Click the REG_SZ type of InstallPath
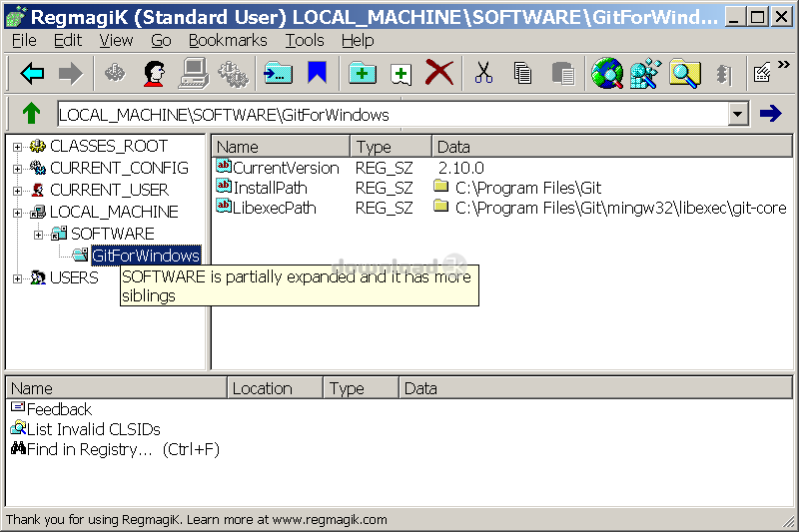The image size is (799, 532). click(384, 188)
